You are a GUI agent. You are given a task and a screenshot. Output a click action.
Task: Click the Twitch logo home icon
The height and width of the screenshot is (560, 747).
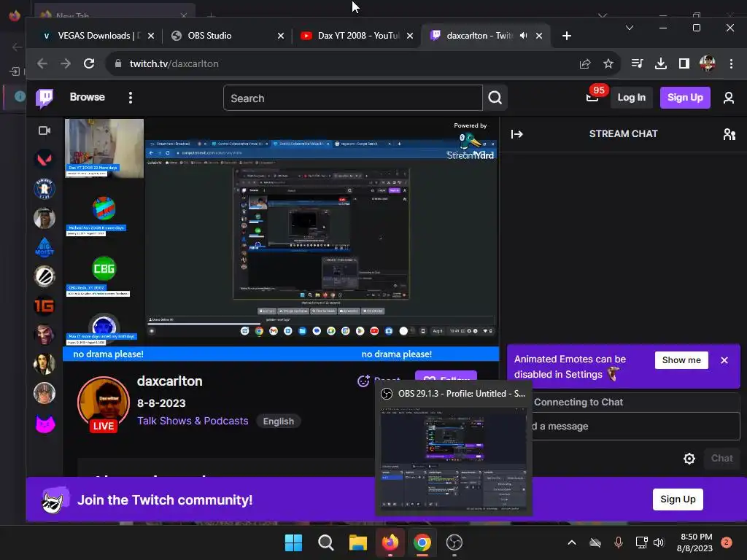[x=44, y=98]
